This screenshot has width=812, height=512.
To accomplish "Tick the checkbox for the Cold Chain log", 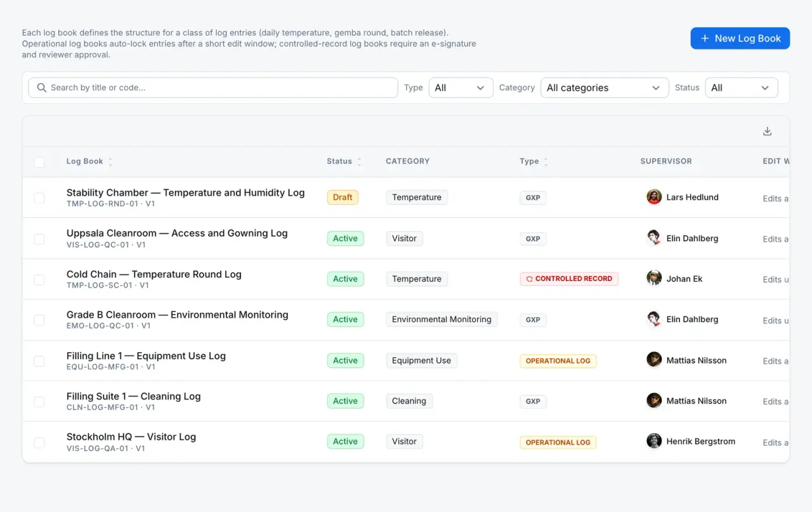I will coord(39,280).
